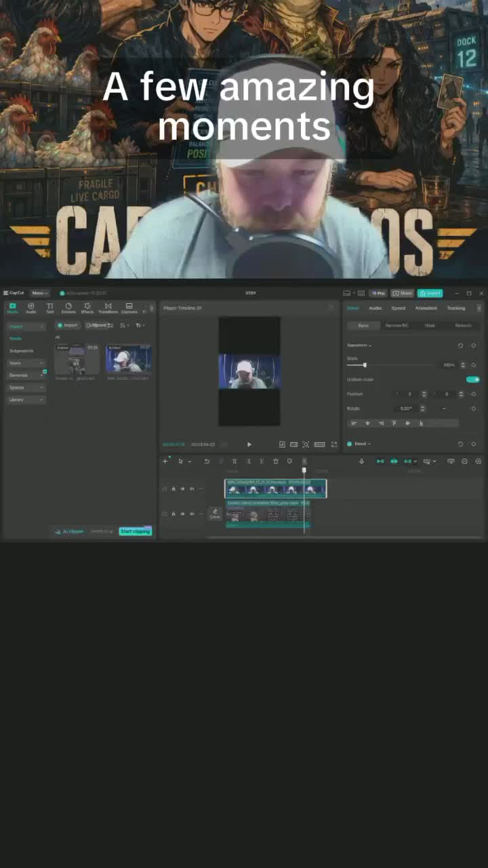Click the aspect ratio icon in the player

click(319, 444)
